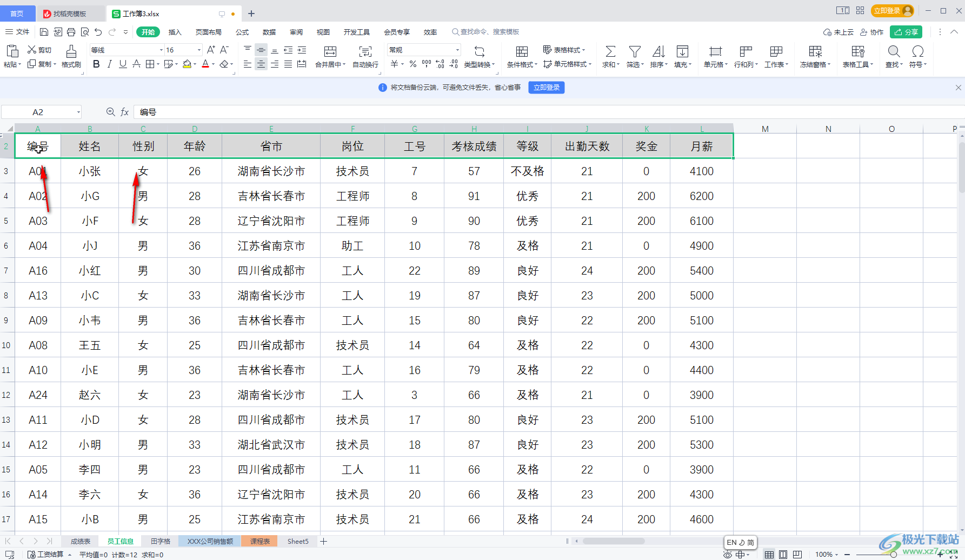This screenshot has width=965, height=560.
Task: Switch to the 成绩表 sheet tab
Action: click(x=81, y=541)
